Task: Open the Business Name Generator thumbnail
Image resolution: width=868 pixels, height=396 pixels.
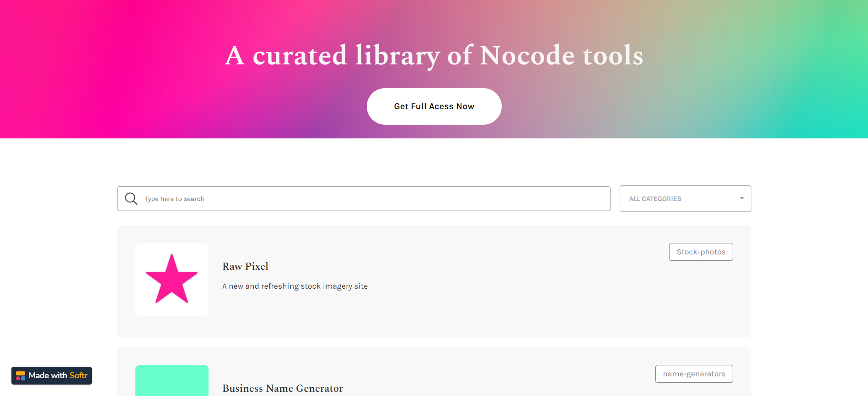Action: point(172,380)
